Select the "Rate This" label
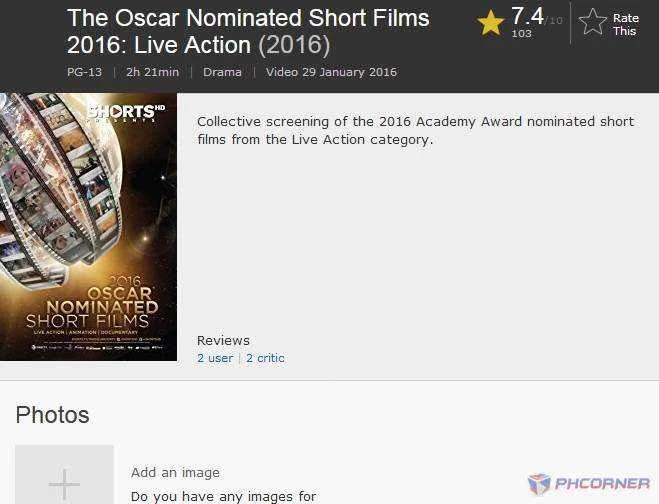 [x=625, y=24]
